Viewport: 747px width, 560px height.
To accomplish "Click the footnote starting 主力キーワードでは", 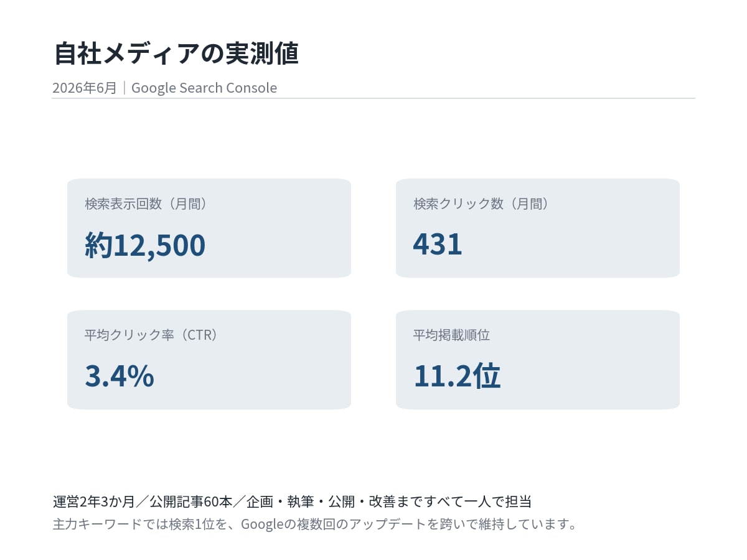I will (316, 524).
